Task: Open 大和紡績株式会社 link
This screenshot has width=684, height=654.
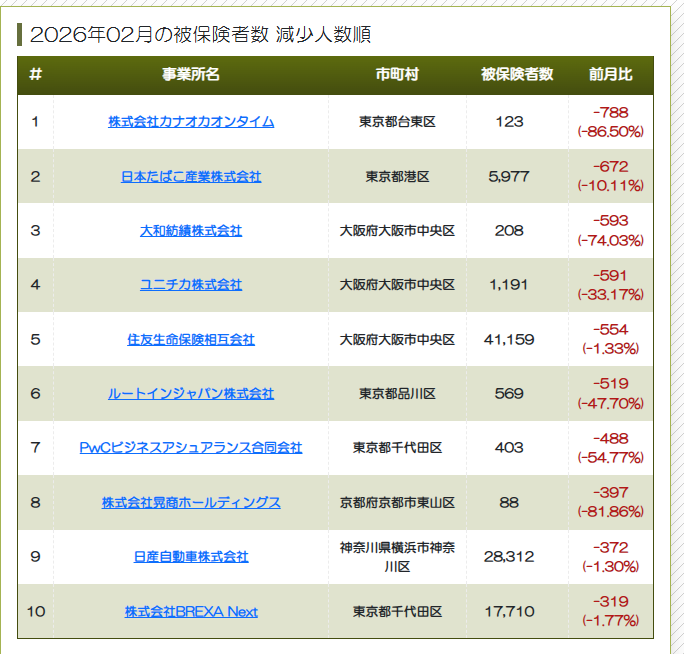Action: (191, 231)
